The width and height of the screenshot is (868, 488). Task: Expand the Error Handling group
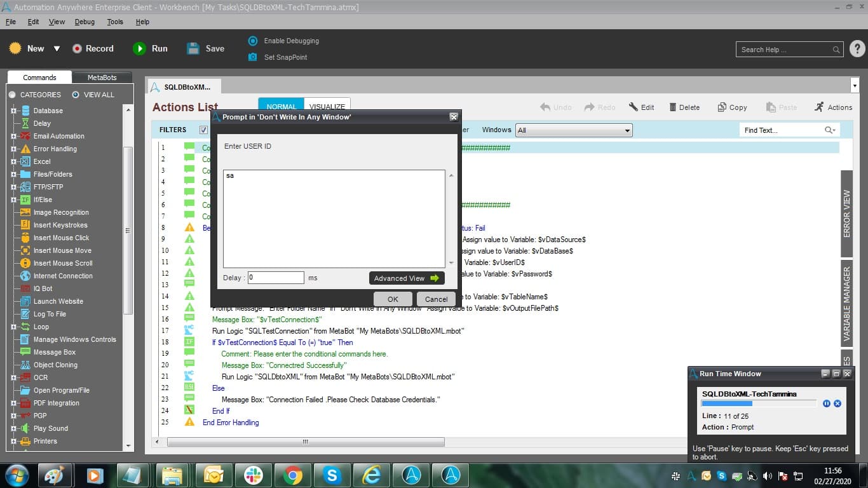13,149
